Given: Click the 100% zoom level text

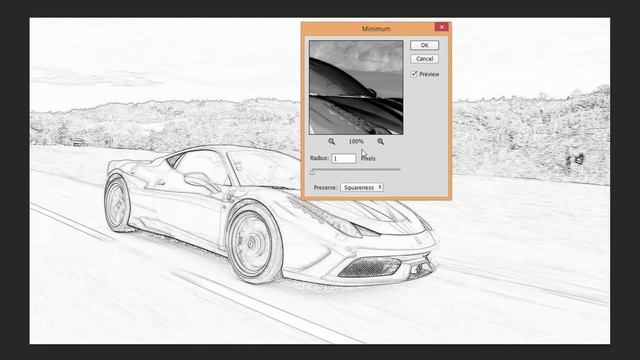Looking at the screenshot, I should pos(356,141).
